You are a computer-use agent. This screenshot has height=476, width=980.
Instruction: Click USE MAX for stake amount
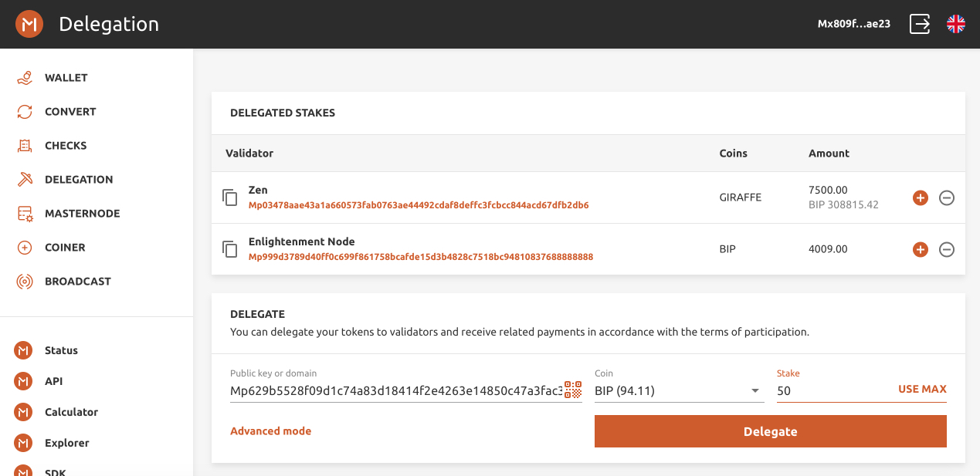pos(922,390)
